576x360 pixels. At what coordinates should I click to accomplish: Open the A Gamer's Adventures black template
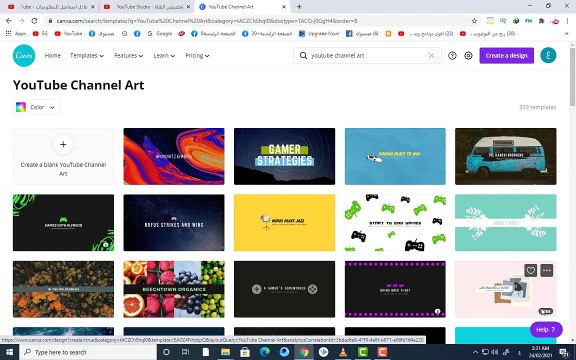tap(284, 289)
